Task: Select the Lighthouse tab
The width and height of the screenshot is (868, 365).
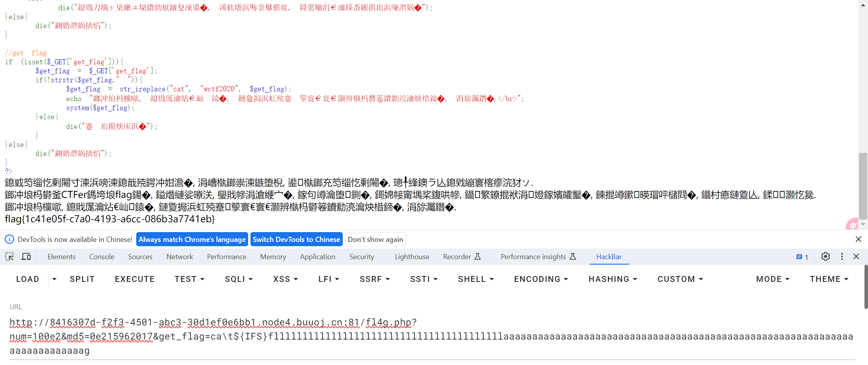Action: click(x=412, y=257)
